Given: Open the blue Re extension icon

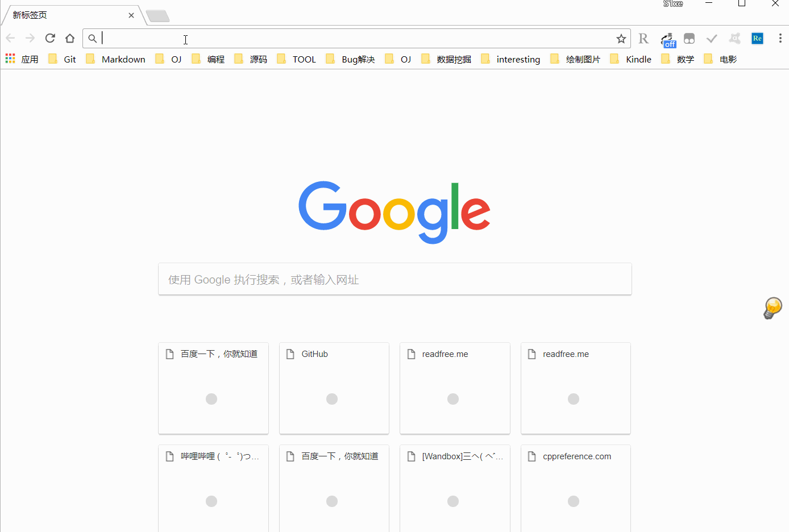Looking at the screenshot, I should [x=757, y=38].
